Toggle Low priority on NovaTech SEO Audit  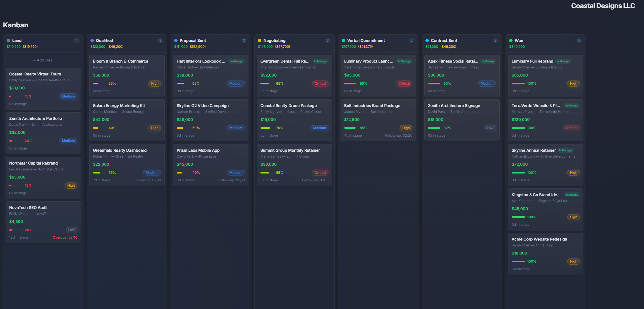click(x=71, y=230)
